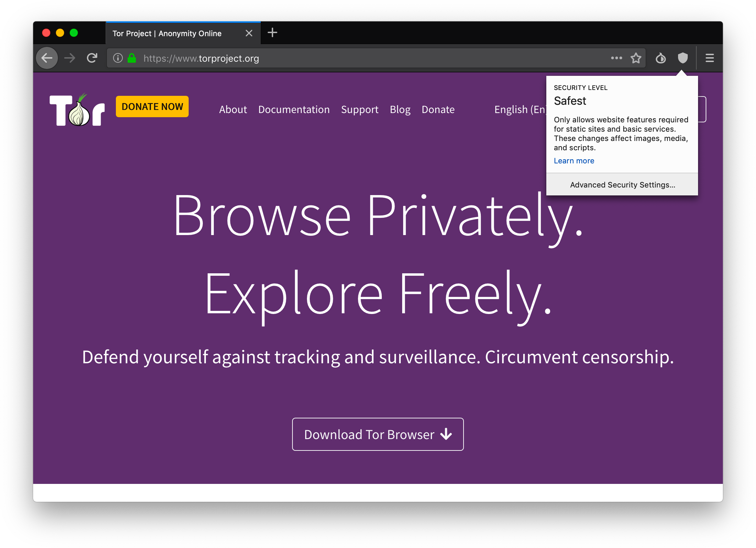Close the Tor Project tab
The height and width of the screenshot is (548, 756).
coord(249,33)
